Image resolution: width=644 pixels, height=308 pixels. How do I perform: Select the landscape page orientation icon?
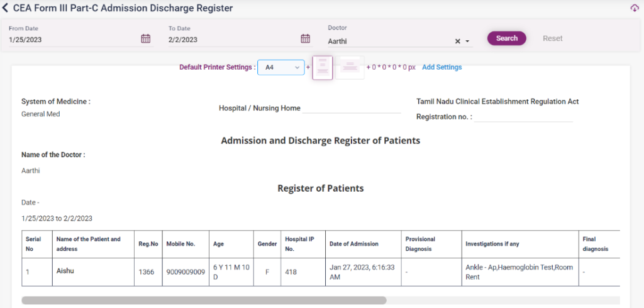coord(350,67)
